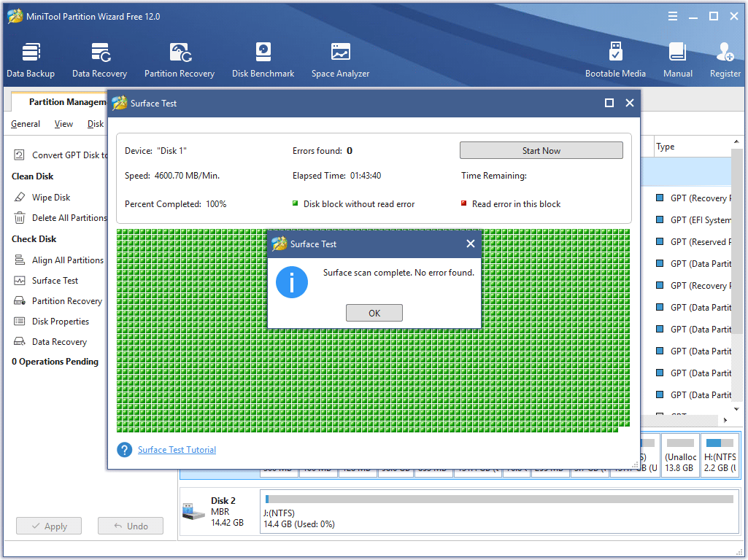Click the Start Now button
Screen dimensions: 748x560
[x=541, y=151]
